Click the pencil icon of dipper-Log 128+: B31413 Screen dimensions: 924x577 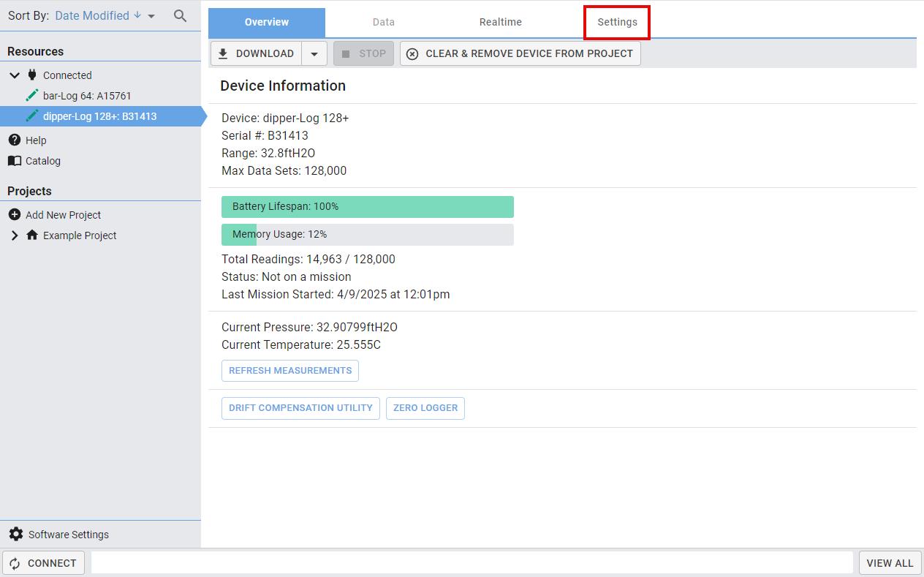(x=31, y=116)
